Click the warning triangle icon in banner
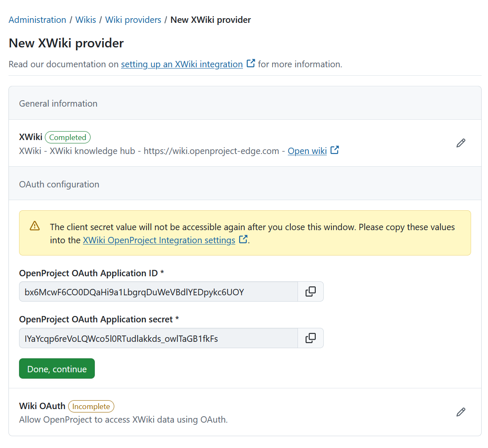 coord(35,226)
